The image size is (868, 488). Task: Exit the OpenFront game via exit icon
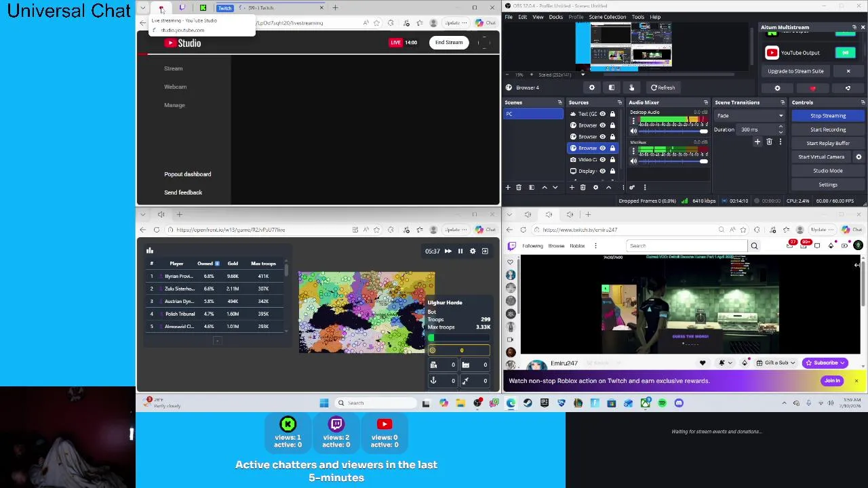pos(485,251)
